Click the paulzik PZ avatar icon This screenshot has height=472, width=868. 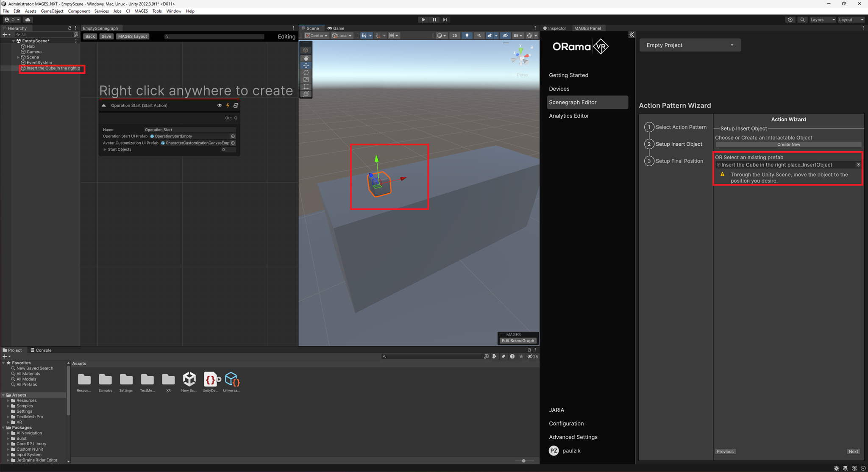[x=554, y=451]
